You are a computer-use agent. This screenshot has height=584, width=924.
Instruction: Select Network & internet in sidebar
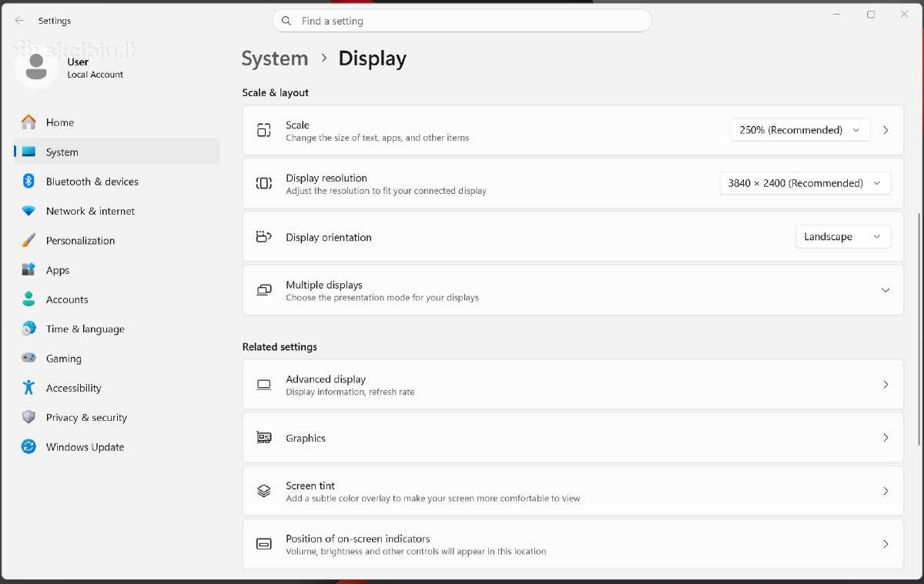pyautogui.click(x=117, y=211)
